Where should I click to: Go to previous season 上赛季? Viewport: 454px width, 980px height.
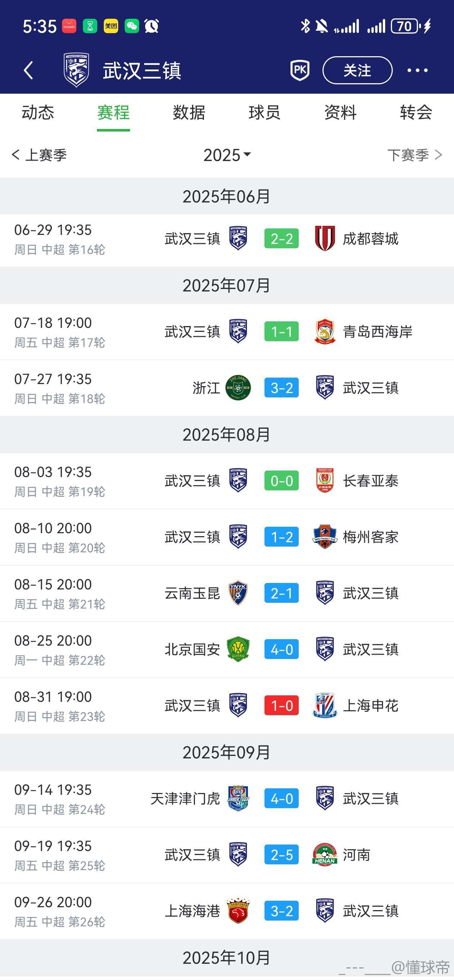click(x=40, y=155)
